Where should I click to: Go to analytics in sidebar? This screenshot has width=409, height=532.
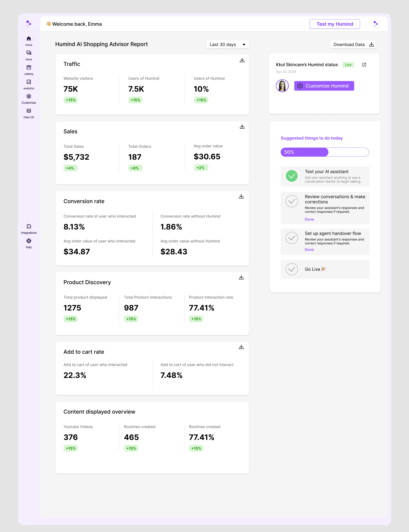(29, 82)
